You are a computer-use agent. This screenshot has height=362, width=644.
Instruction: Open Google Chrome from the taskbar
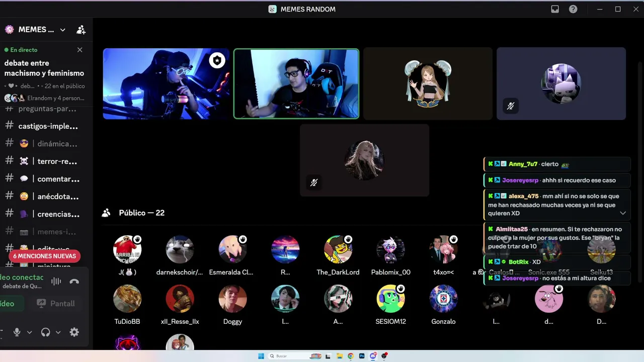(351, 356)
